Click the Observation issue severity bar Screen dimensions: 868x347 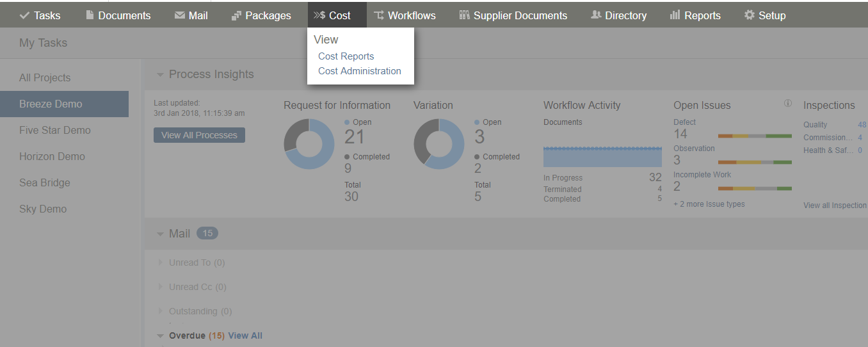(755, 162)
